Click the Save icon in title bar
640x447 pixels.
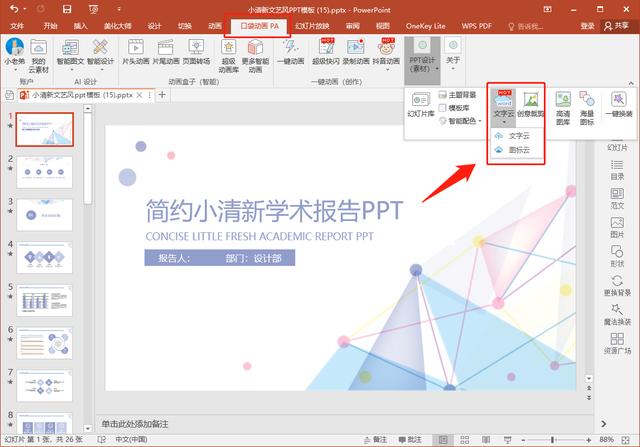tap(67, 9)
